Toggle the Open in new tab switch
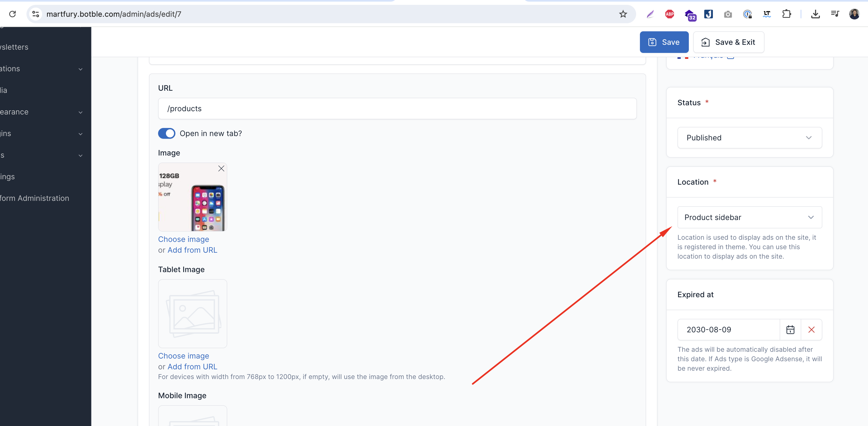This screenshot has width=868, height=426. pos(166,133)
